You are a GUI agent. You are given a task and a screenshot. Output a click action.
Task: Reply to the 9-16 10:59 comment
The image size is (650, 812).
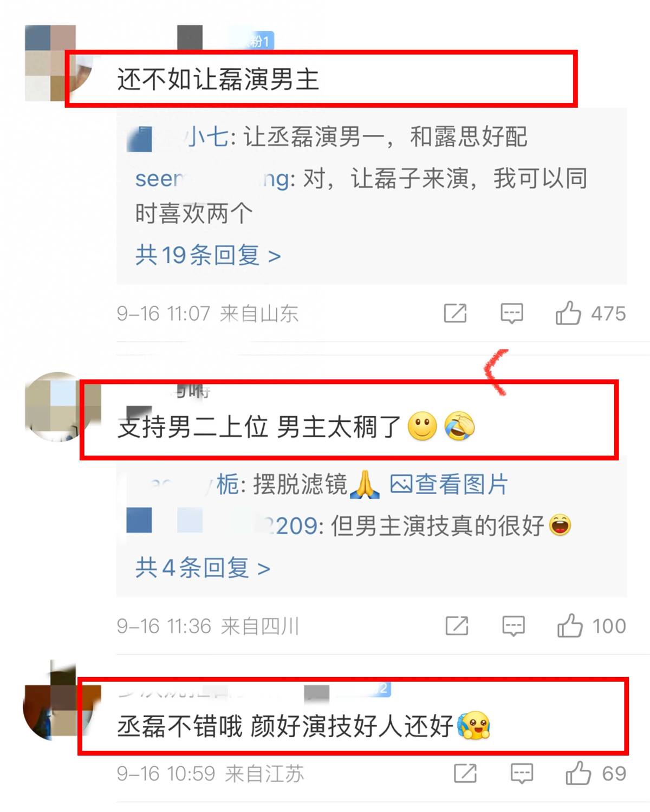click(522, 773)
